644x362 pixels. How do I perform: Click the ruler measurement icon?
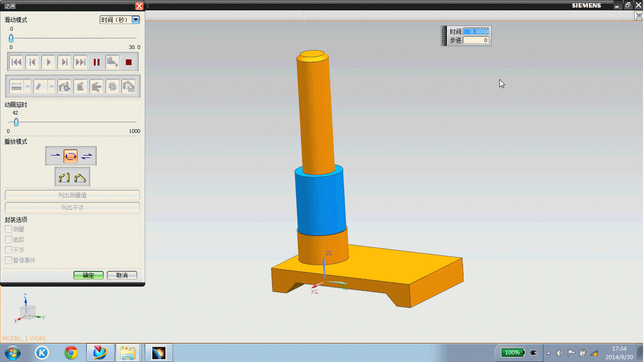pos(17,86)
